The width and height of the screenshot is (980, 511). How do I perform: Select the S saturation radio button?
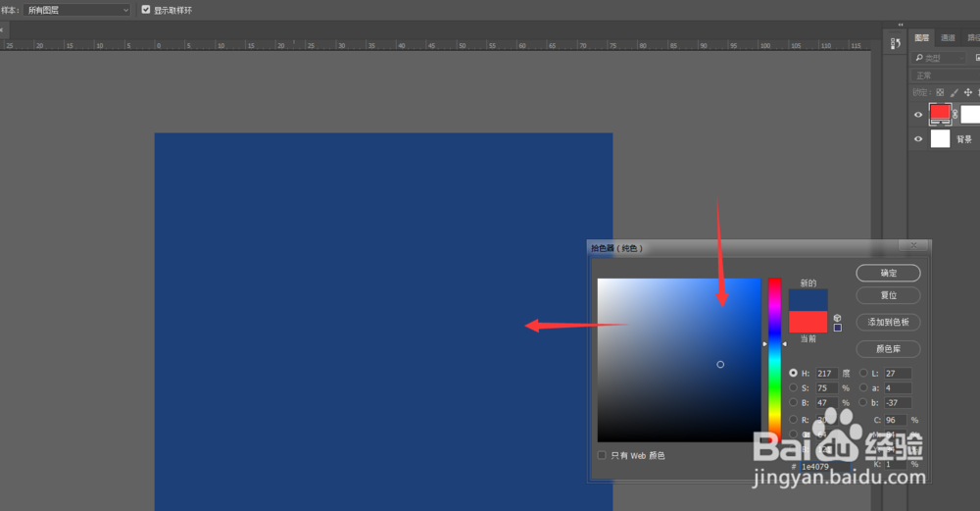pos(793,387)
